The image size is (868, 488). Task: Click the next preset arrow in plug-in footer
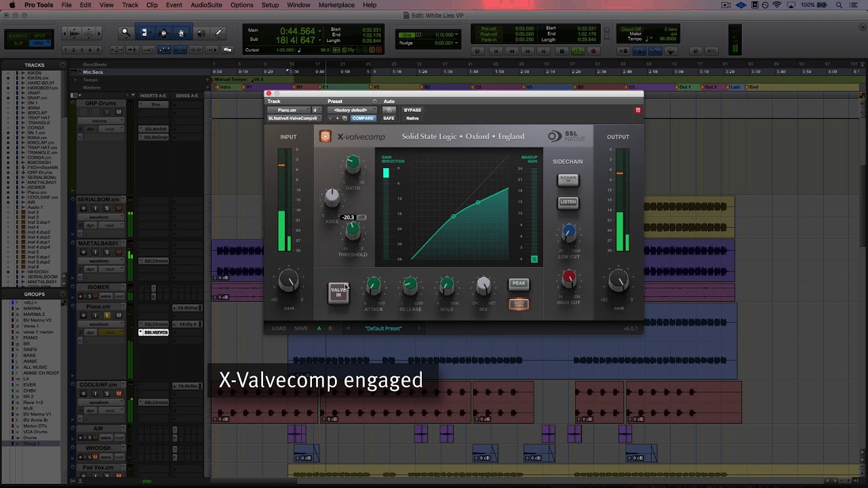click(419, 329)
